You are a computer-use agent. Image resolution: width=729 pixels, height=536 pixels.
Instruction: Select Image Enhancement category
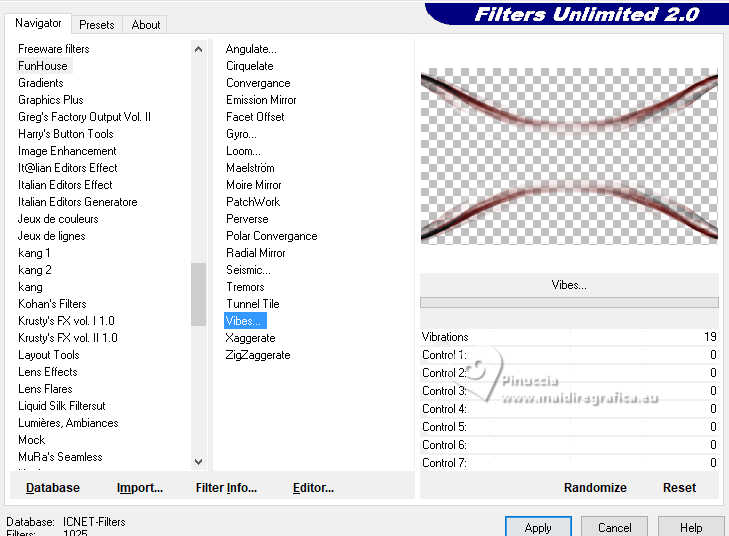click(x=67, y=151)
